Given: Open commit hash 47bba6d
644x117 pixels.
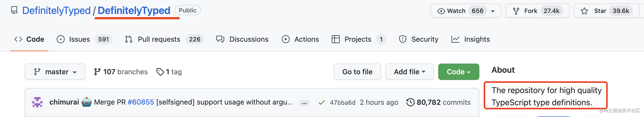Looking at the screenshot, I should point(343,103).
